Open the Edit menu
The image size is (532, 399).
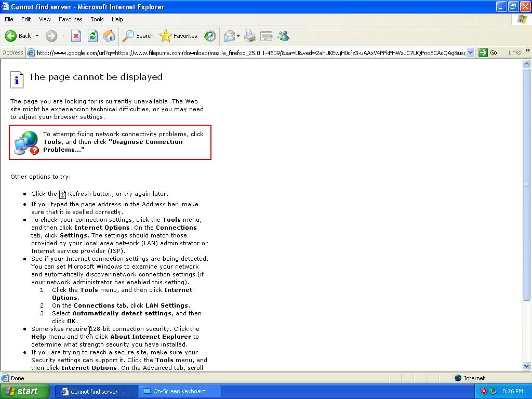26,19
